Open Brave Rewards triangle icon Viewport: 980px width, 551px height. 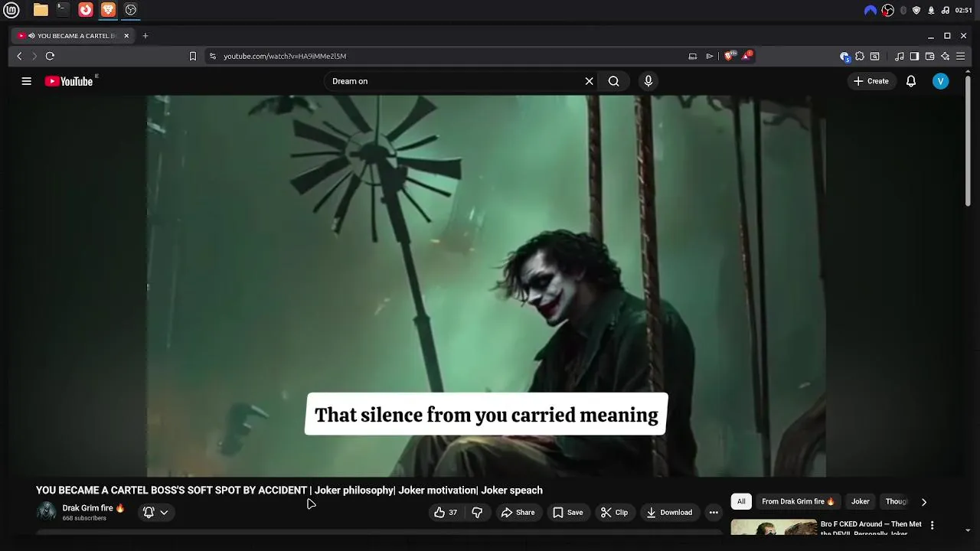[746, 56]
